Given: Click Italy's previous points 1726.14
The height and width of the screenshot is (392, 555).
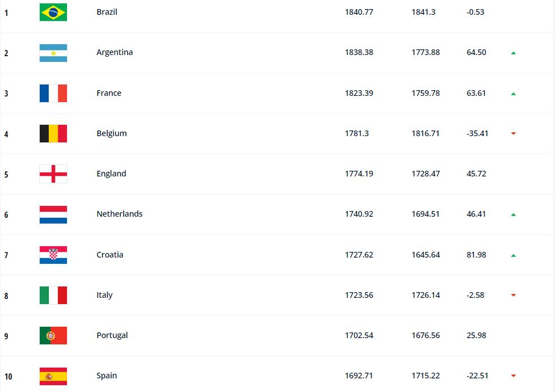Looking at the screenshot, I should pyautogui.click(x=426, y=295).
